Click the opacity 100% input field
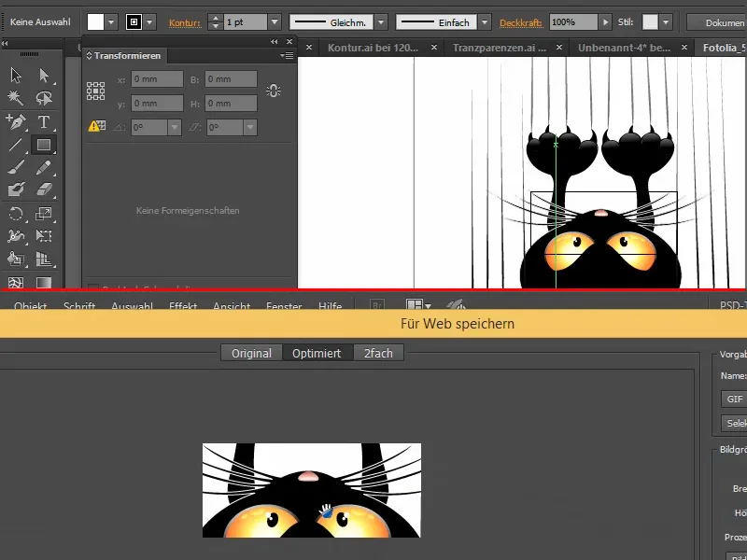The image size is (747, 560). tap(573, 21)
